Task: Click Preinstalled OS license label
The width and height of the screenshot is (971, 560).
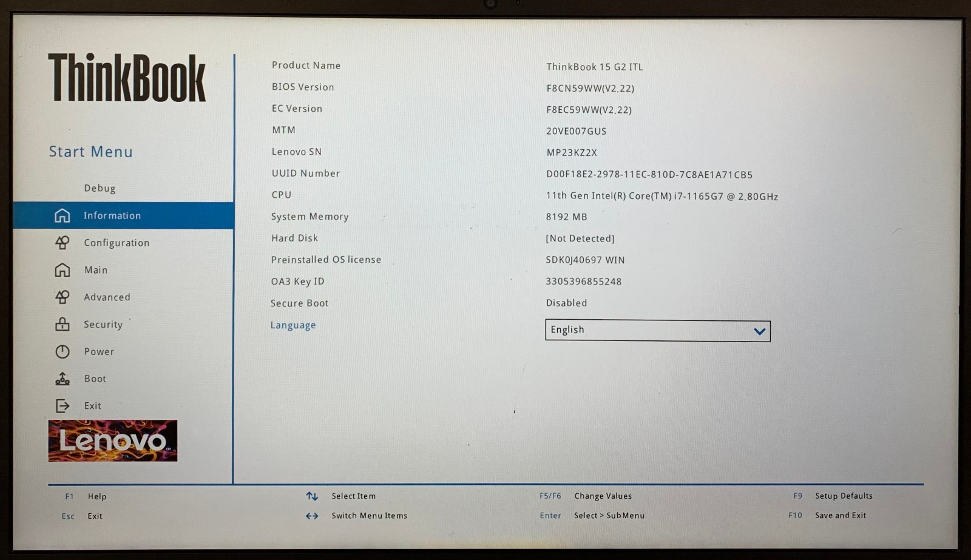Action: (x=326, y=260)
